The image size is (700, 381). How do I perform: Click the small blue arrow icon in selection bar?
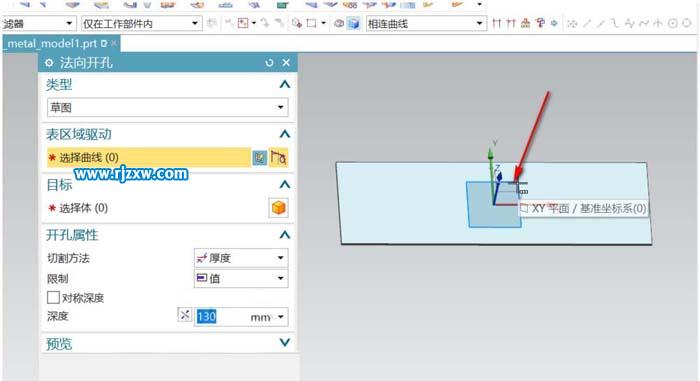(x=554, y=23)
